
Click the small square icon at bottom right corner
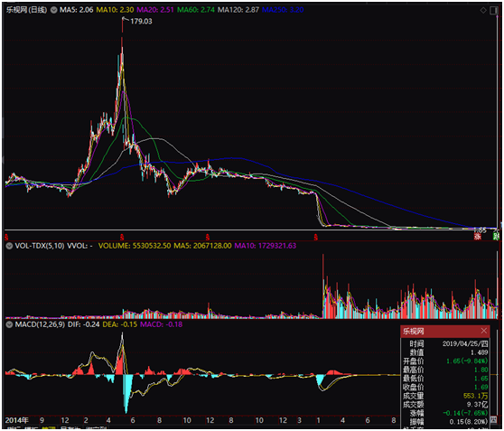pyautogui.click(x=493, y=420)
